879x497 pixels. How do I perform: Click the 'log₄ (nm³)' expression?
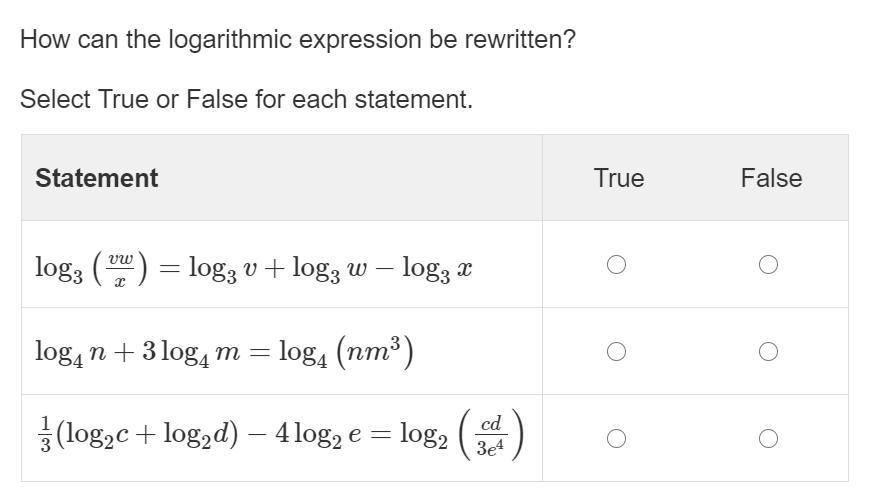click(x=345, y=352)
